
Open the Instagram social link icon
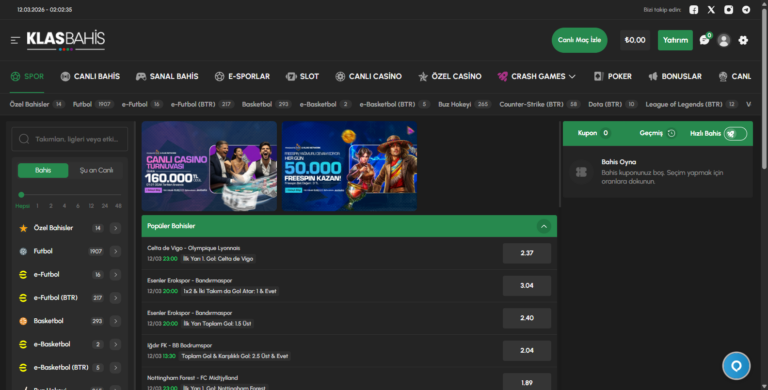click(x=729, y=10)
